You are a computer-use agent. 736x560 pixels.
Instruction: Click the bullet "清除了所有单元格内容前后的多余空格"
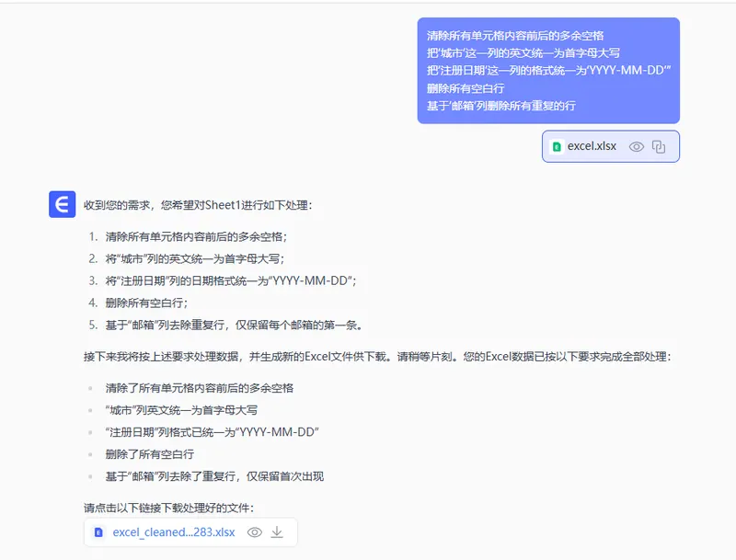coord(200,388)
